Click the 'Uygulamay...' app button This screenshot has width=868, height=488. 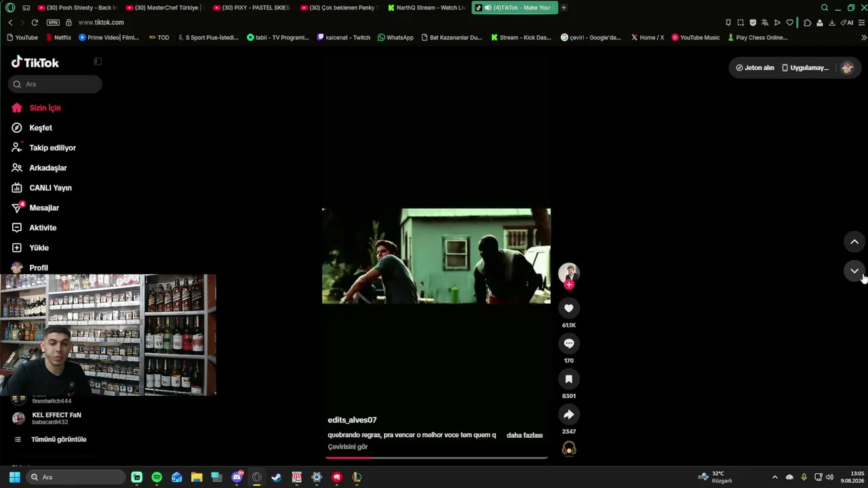tap(806, 68)
